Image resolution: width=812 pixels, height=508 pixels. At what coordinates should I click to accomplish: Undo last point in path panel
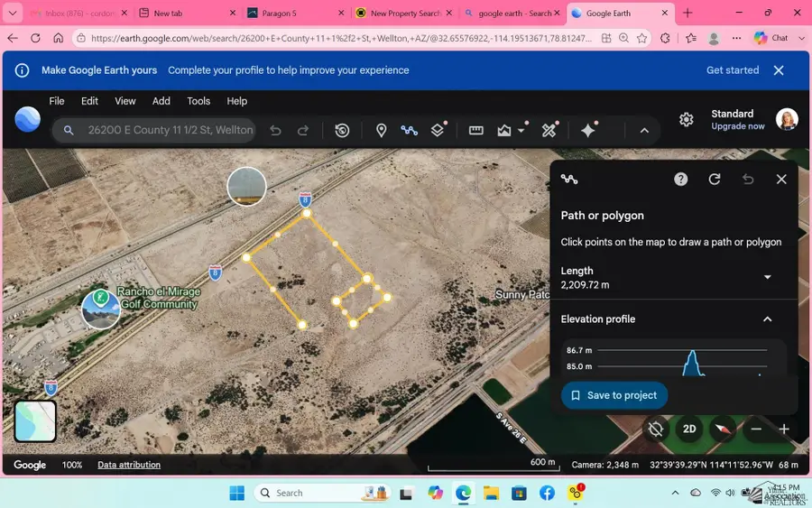(x=748, y=180)
